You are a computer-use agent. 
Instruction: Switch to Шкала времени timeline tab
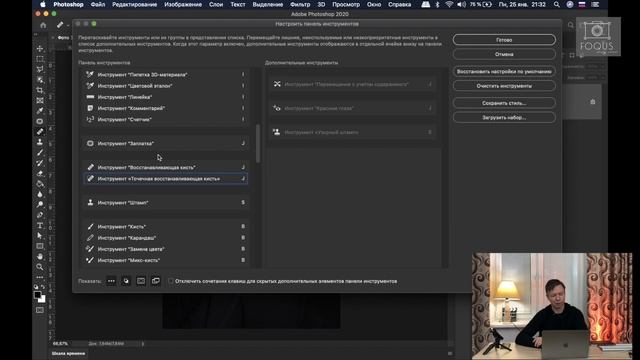coord(69,353)
